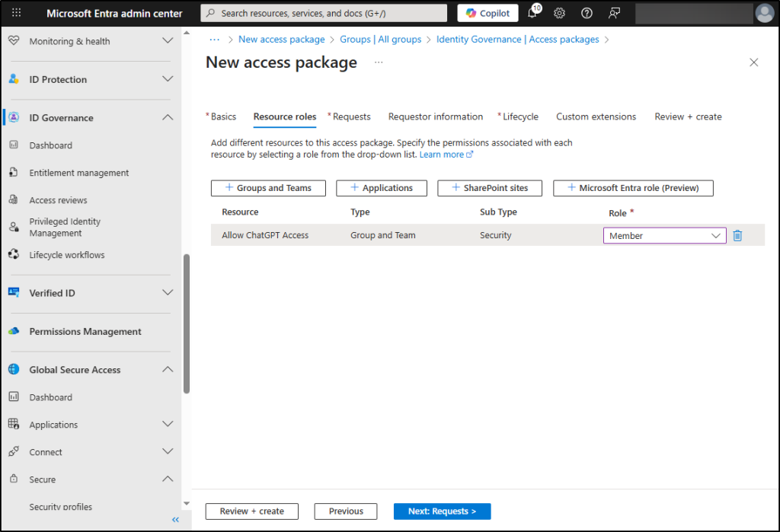This screenshot has height=532, width=780.
Task: Add Groups and Teams resource
Action: [x=267, y=188]
